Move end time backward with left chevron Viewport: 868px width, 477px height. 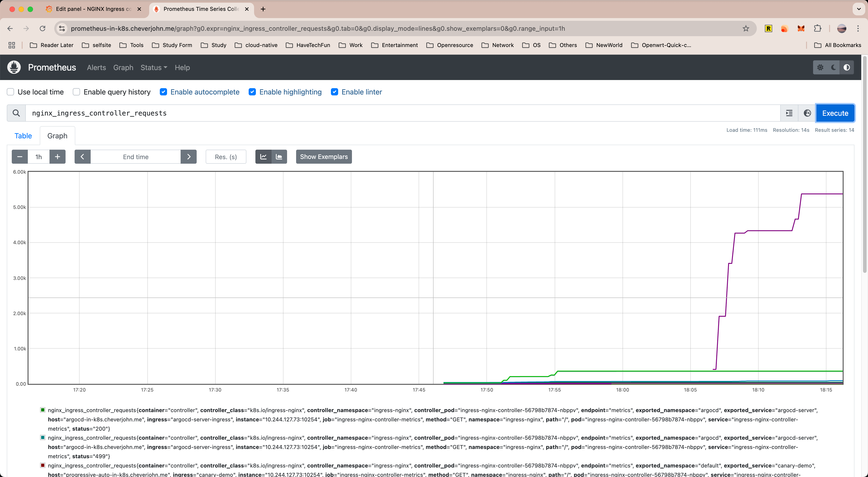tap(83, 157)
